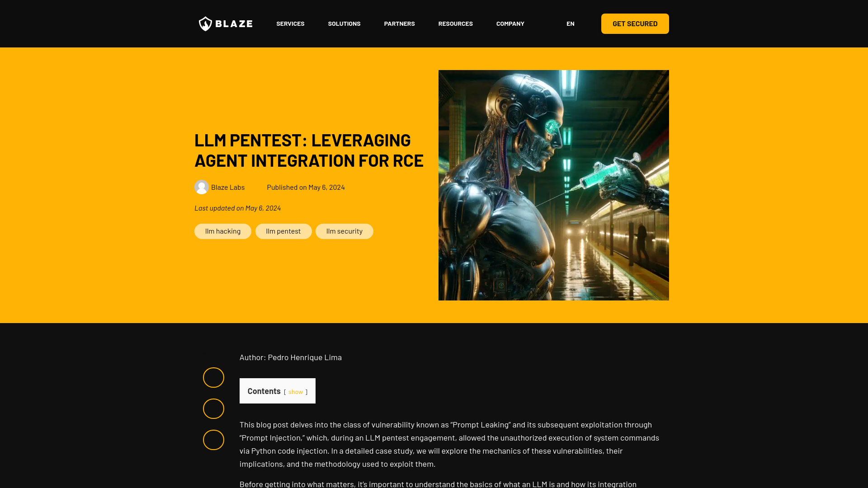Click the llm security tag icon
868x488 pixels.
[344, 231]
